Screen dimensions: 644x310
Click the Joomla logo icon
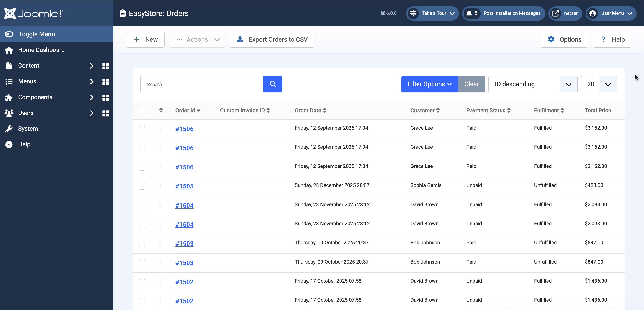pos(10,13)
